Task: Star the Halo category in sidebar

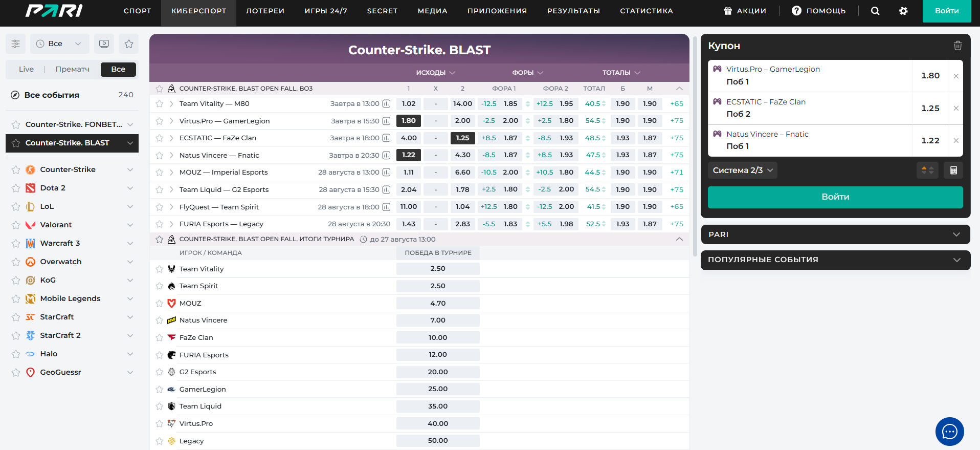Action: (x=16, y=354)
